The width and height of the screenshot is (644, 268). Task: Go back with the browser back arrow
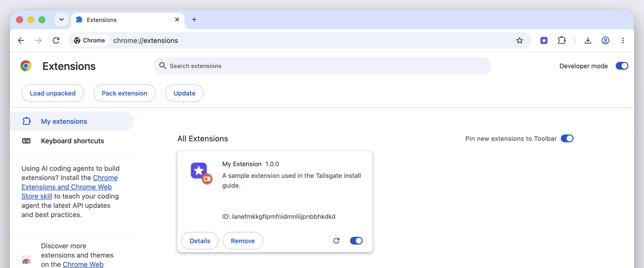21,41
